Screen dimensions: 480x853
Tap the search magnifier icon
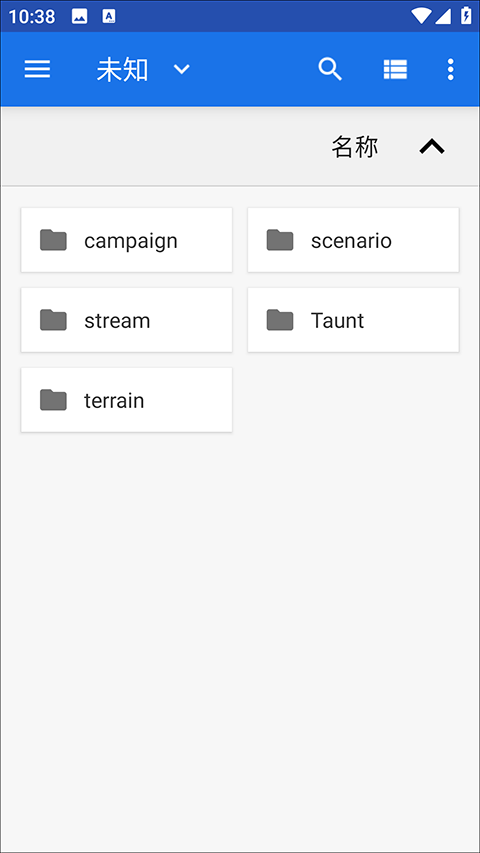coord(330,70)
